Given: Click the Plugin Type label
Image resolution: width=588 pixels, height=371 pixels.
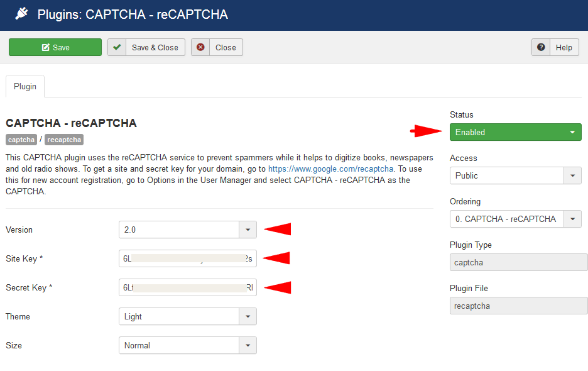Looking at the screenshot, I should (x=471, y=245).
